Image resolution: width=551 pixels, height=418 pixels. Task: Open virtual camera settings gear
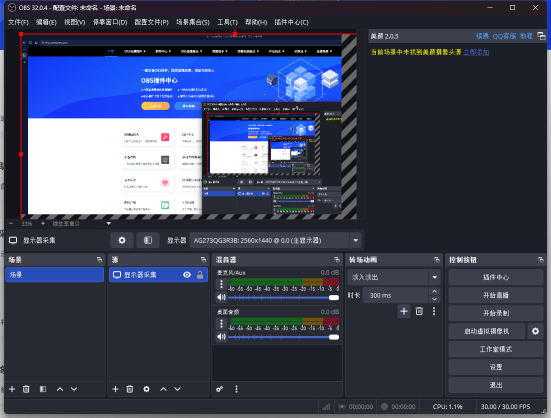tap(535, 331)
